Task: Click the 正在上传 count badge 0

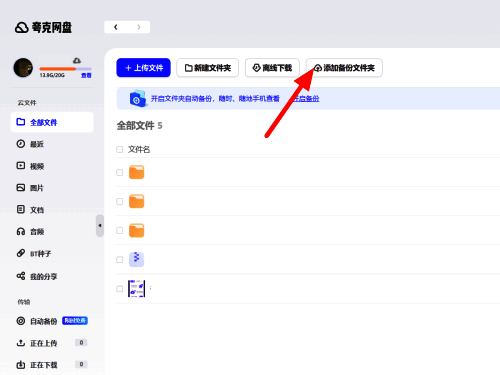Action: coord(81,343)
